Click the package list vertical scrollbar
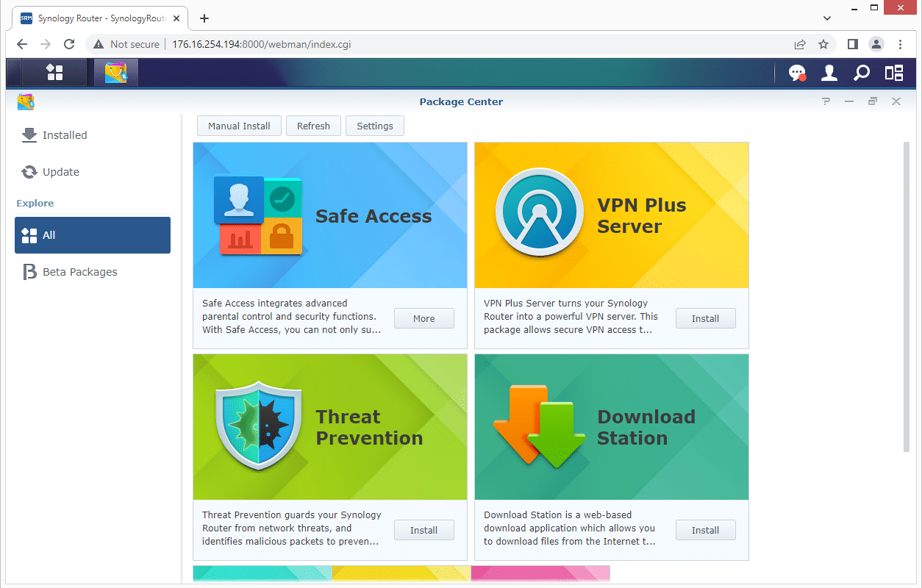922x588 pixels. 906,297
